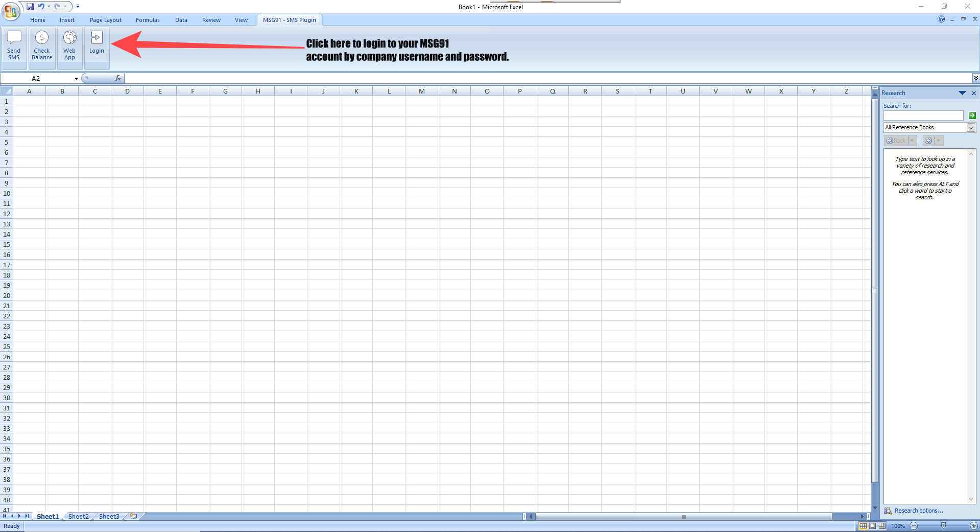Image resolution: width=980 pixels, height=532 pixels.
Task: Select column A header
Action: tap(29, 91)
